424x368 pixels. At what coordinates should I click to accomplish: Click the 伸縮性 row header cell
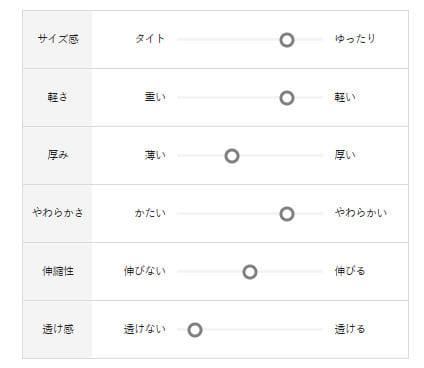(57, 272)
